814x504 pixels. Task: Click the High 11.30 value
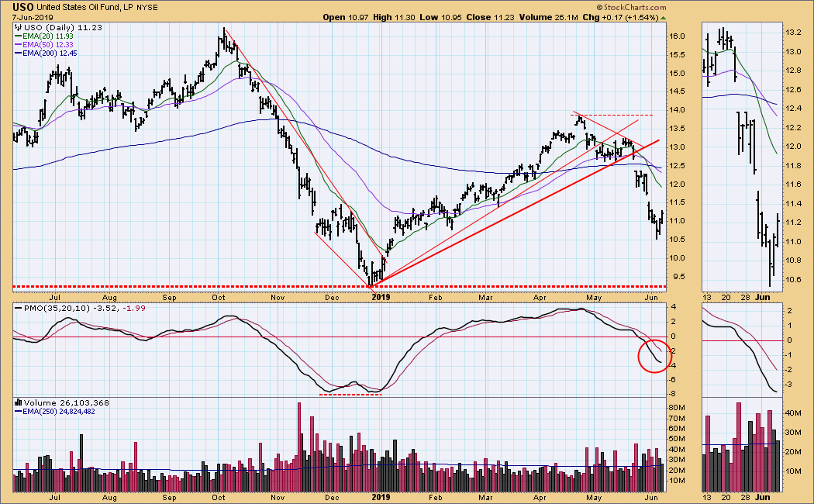394,17
